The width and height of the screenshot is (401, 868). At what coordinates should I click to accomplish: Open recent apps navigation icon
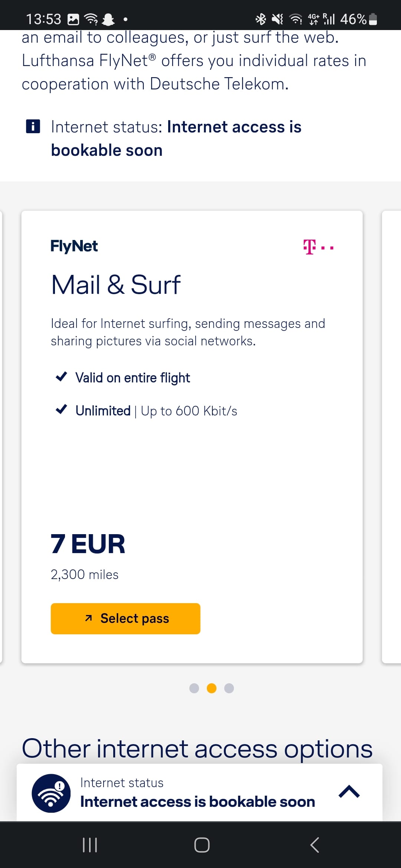(89, 845)
